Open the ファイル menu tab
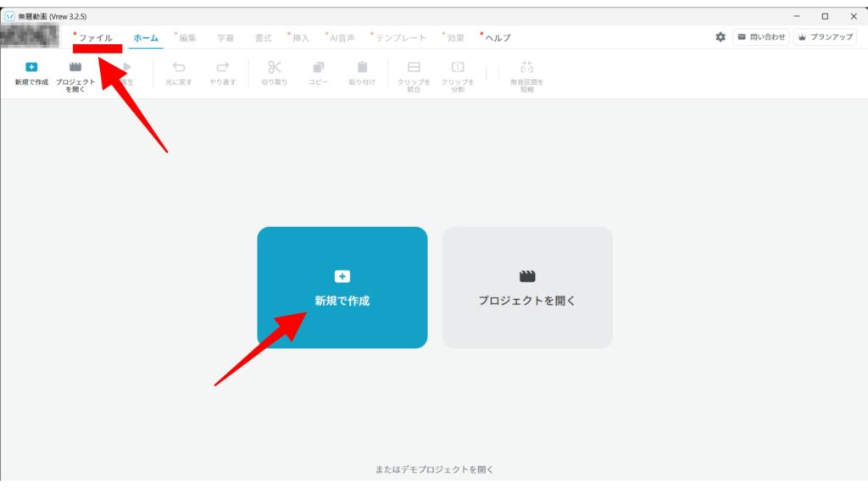The image size is (868, 488). click(95, 38)
